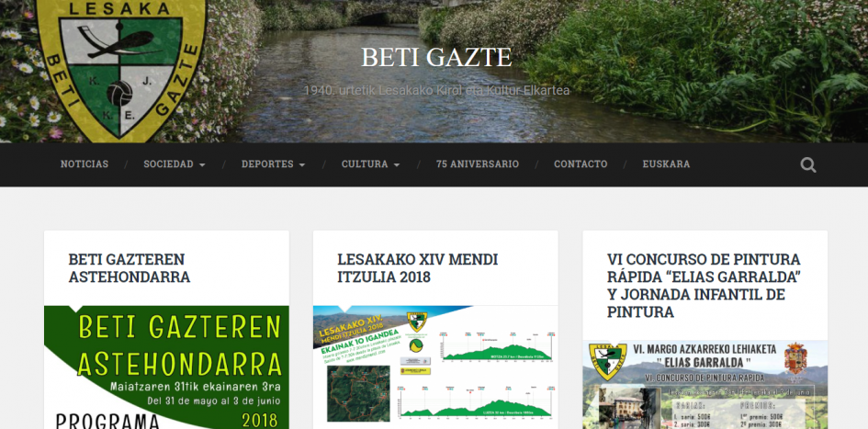Switch language to Euskara

pos(666,164)
